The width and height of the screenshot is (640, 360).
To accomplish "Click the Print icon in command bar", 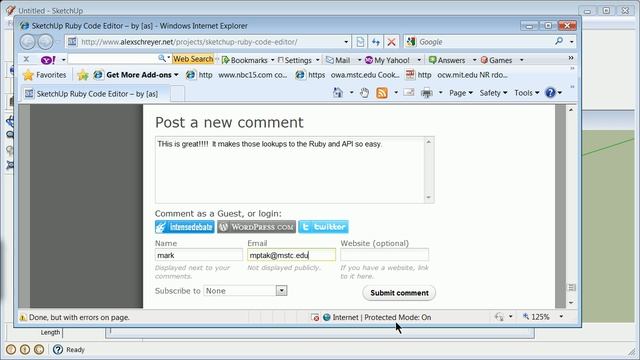I will 427,93.
